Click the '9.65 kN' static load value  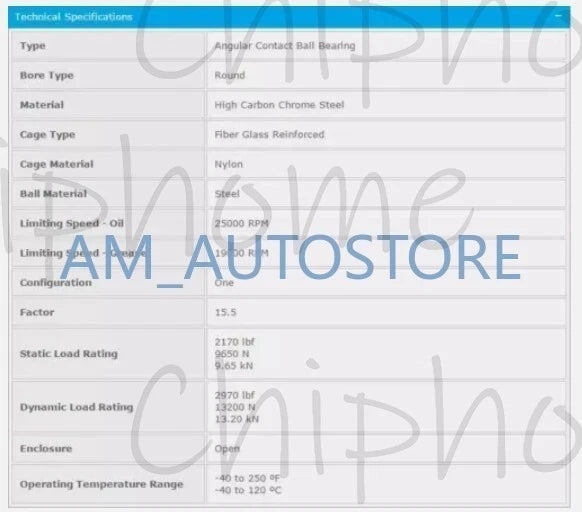234,366
